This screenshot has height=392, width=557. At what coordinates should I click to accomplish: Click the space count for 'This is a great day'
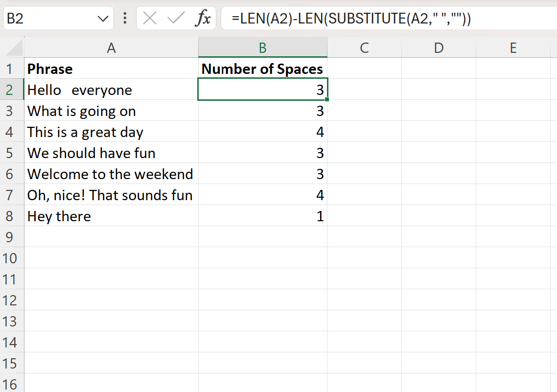[x=262, y=132]
